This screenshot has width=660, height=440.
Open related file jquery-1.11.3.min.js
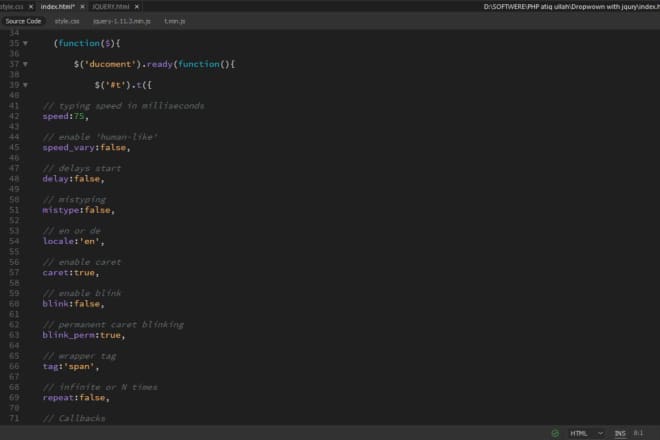pyautogui.click(x=122, y=21)
